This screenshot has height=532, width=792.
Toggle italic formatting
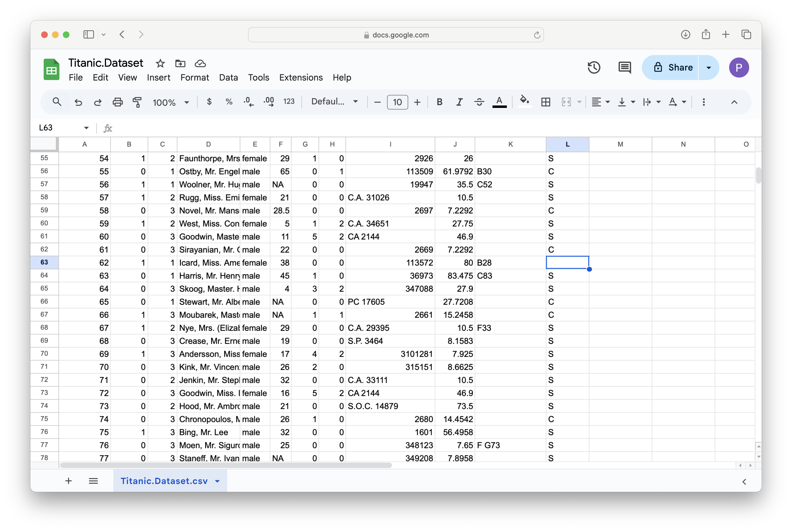point(459,102)
